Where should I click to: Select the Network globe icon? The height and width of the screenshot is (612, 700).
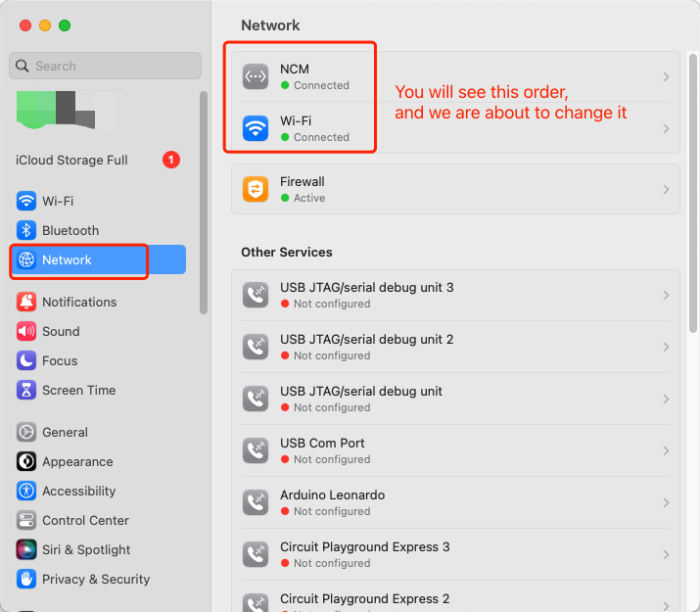coord(26,259)
